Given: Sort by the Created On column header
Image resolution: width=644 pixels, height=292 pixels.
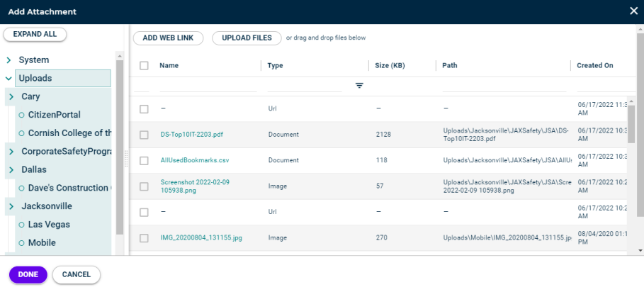Looking at the screenshot, I should coord(594,65).
